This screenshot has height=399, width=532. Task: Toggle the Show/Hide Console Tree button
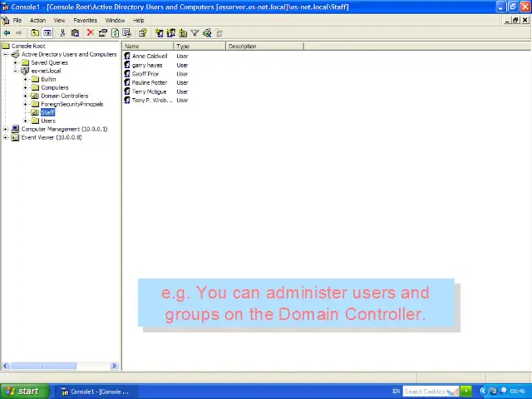coord(47,33)
